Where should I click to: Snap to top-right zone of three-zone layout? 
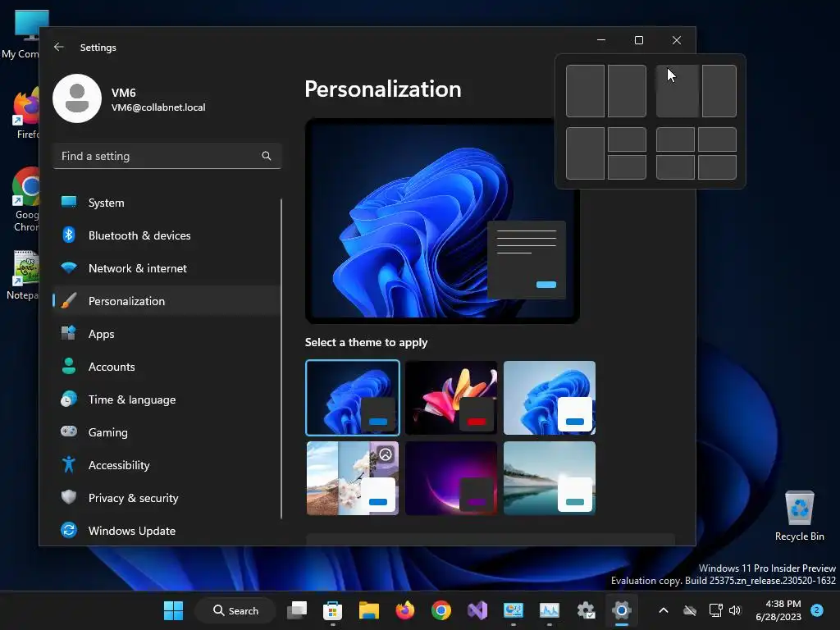tap(627, 139)
